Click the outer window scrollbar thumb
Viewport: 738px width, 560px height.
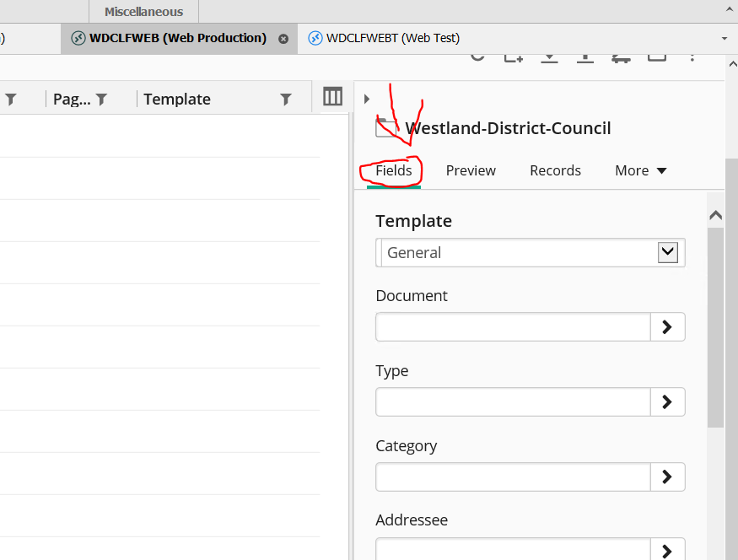[x=732, y=359]
